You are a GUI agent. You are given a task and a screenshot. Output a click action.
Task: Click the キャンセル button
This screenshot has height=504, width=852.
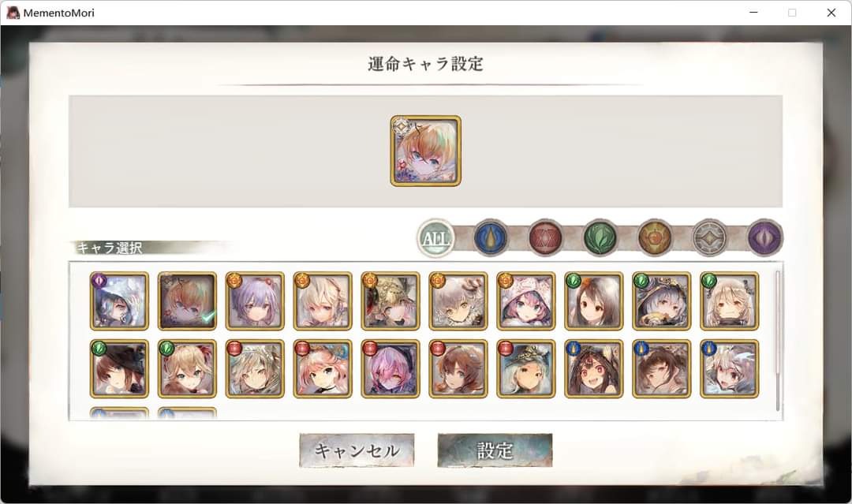pyautogui.click(x=357, y=450)
